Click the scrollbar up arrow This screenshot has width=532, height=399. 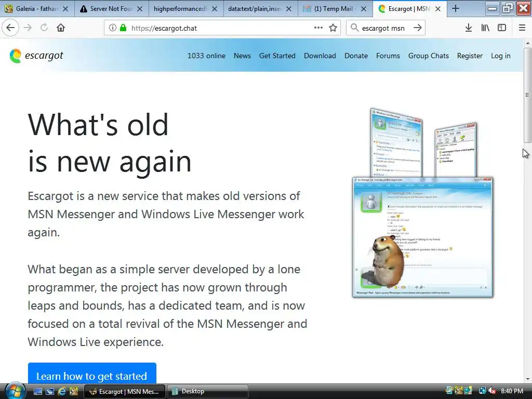(528, 43)
